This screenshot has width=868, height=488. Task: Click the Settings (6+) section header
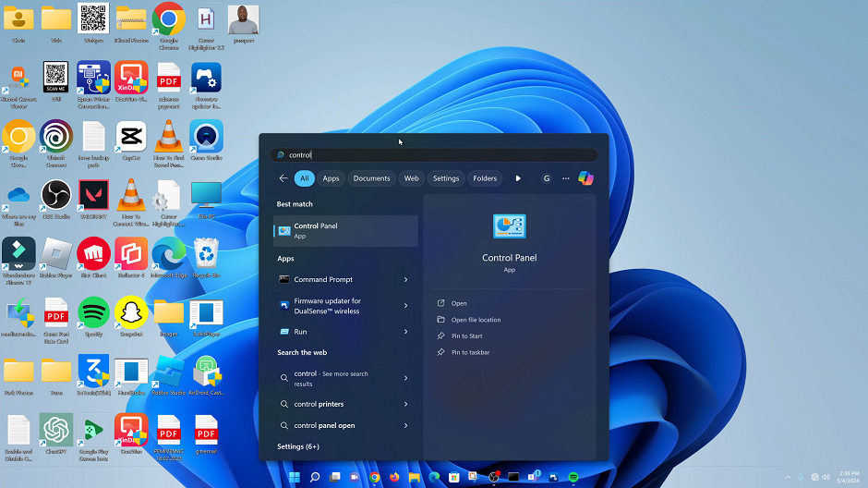point(298,446)
